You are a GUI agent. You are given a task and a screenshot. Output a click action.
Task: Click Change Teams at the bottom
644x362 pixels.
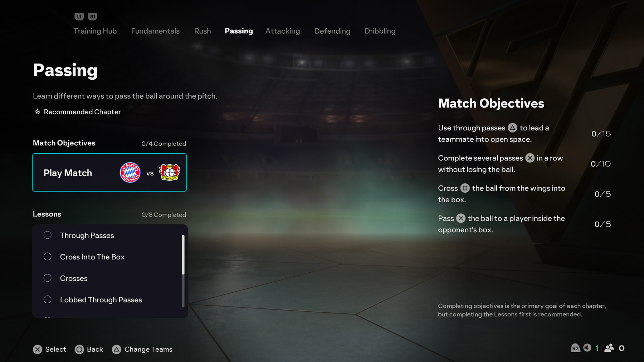pos(148,349)
